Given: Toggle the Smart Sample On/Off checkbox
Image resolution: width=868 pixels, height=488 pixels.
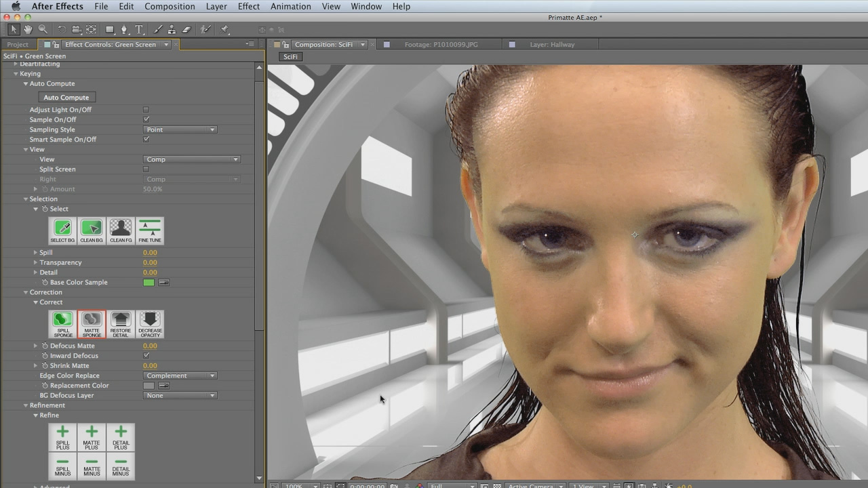Looking at the screenshot, I should (x=146, y=140).
